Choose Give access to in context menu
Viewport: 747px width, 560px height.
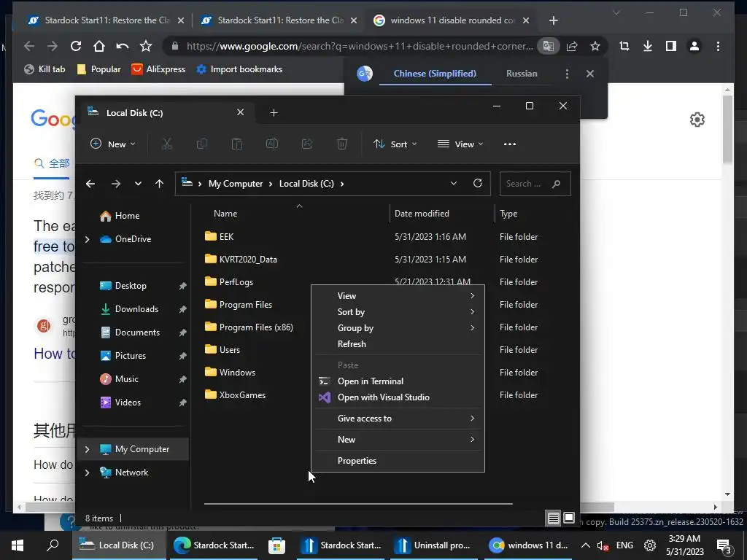click(398, 418)
